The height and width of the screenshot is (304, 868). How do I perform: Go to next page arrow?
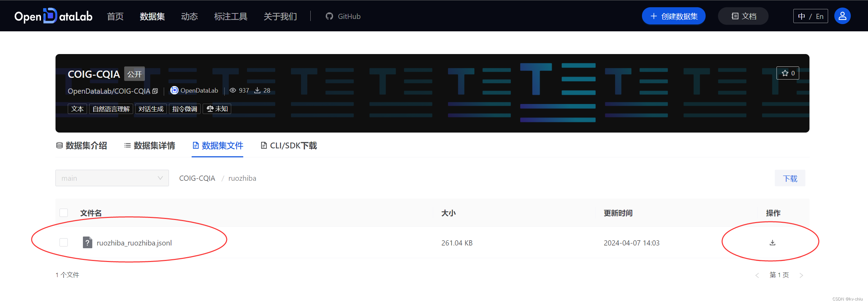pyautogui.click(x=801, y=275)
